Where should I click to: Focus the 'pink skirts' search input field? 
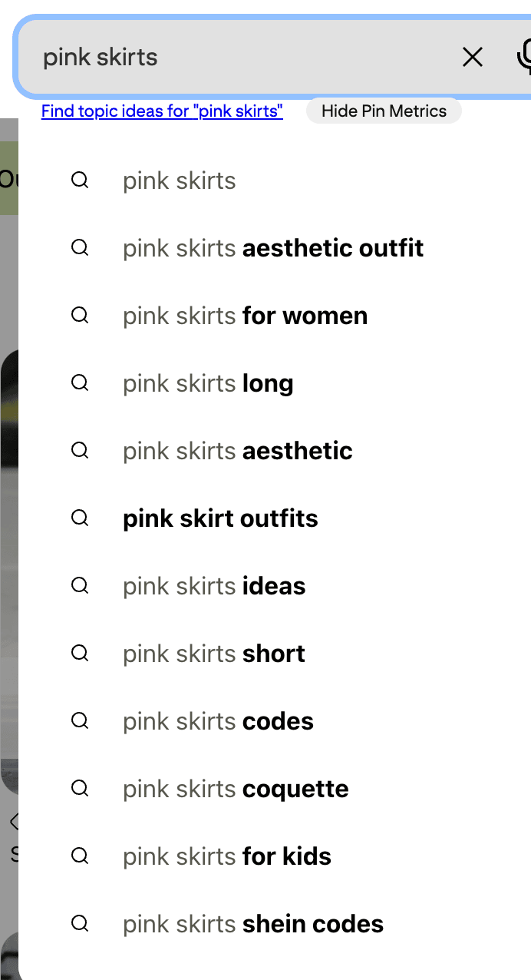pyautogui.click(x=246, y=57)
